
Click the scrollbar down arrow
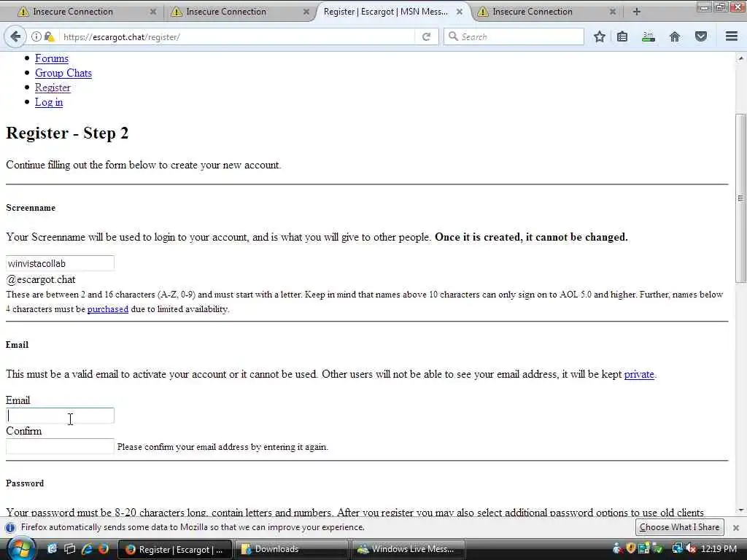[740, 510]
